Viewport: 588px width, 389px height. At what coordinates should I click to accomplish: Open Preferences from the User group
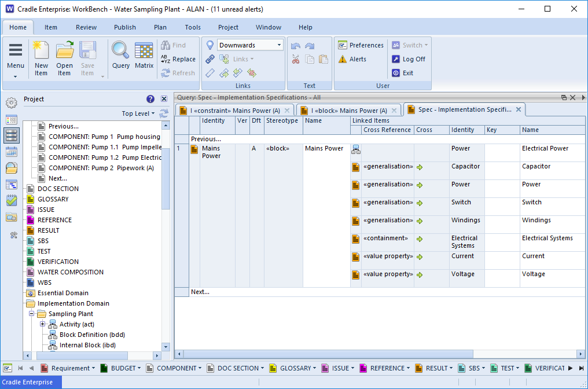coord(361,45)
